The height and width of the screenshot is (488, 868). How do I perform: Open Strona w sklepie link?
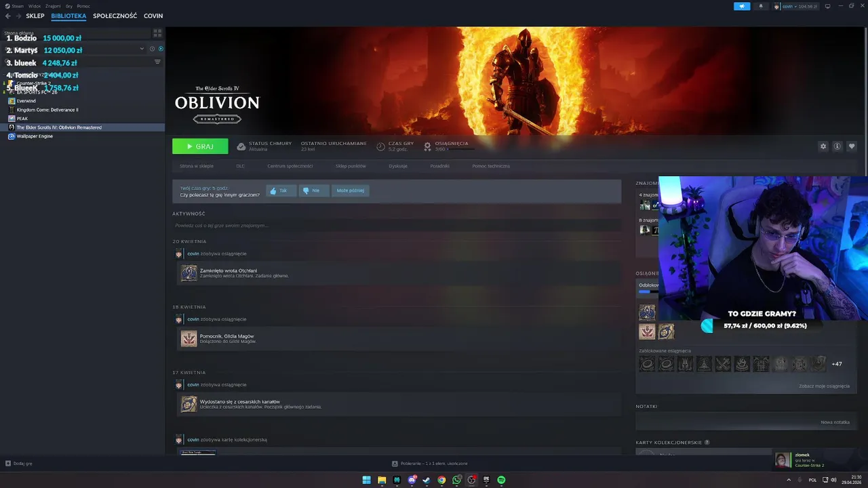[x=197, y=166]
